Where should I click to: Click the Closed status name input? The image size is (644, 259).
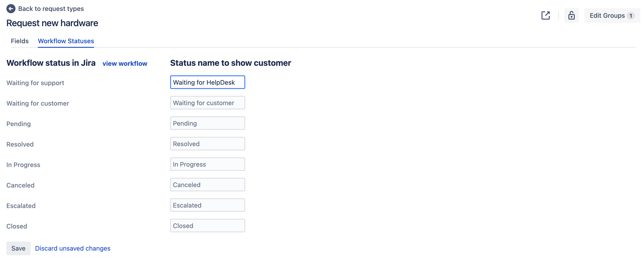(x=207, y=225)
